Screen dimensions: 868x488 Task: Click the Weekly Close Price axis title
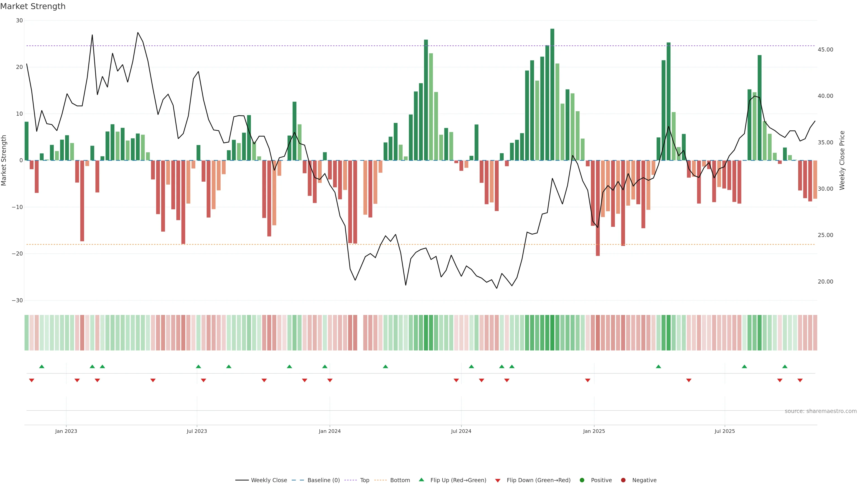click(842, 160)
